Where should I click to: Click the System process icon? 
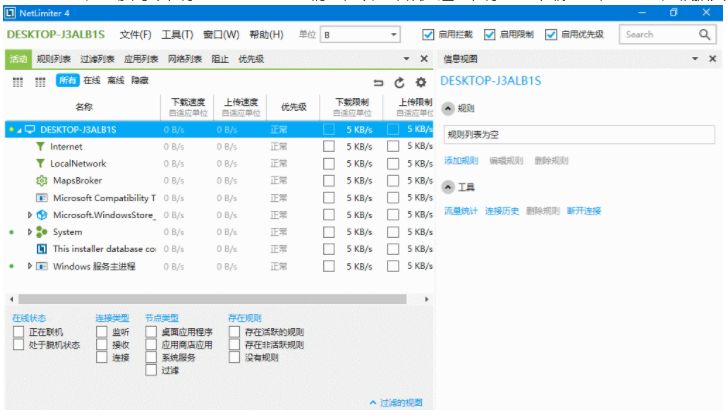[42, 232]
